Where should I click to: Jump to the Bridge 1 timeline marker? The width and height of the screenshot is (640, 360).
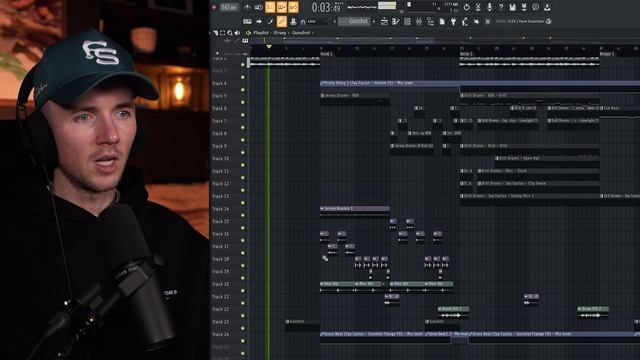[607, 54]
